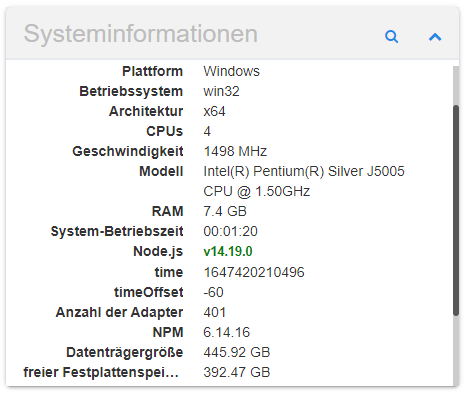
Task: Click the time value 1647420210496
Action: pyautogui.click(x=254, y=272)
